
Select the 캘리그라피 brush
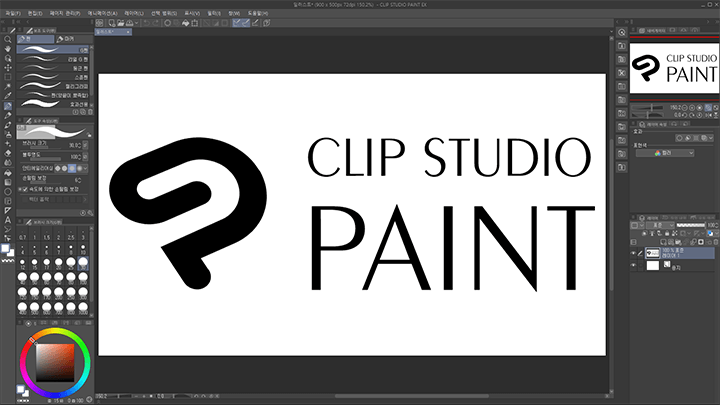[x=53, y=86]
